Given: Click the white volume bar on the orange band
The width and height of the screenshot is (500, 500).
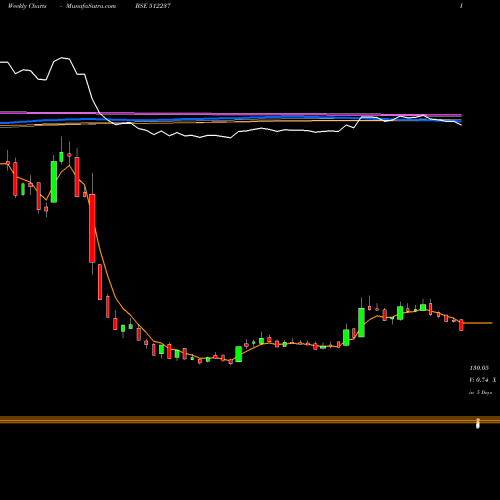Looking at the screenshot, I should point(478,423).
